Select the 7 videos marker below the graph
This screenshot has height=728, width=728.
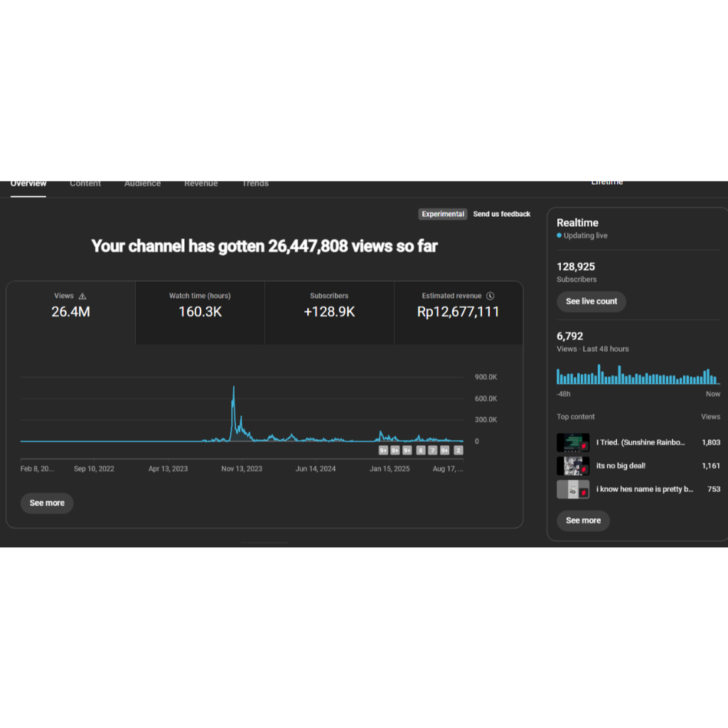432,451
